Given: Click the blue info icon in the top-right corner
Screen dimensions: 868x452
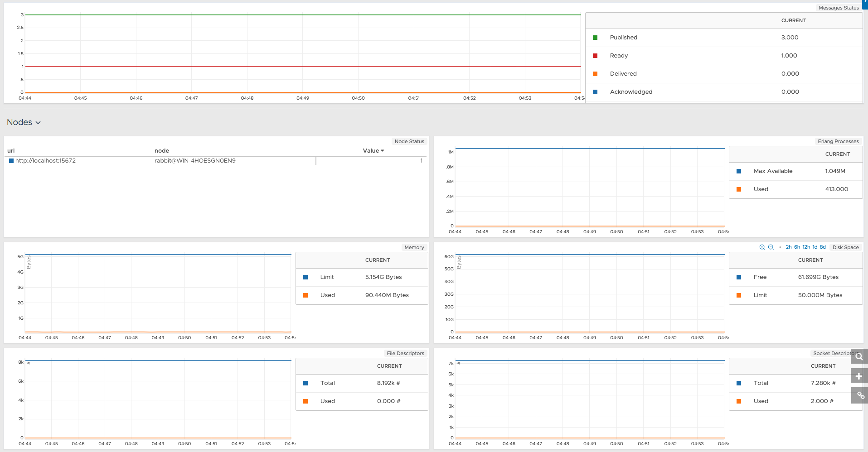Looking at the screenshot, I should point(865,2).
